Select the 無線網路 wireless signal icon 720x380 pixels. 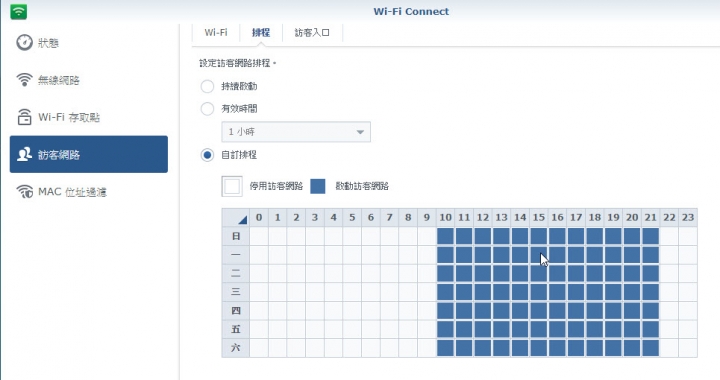click(24, 80)
